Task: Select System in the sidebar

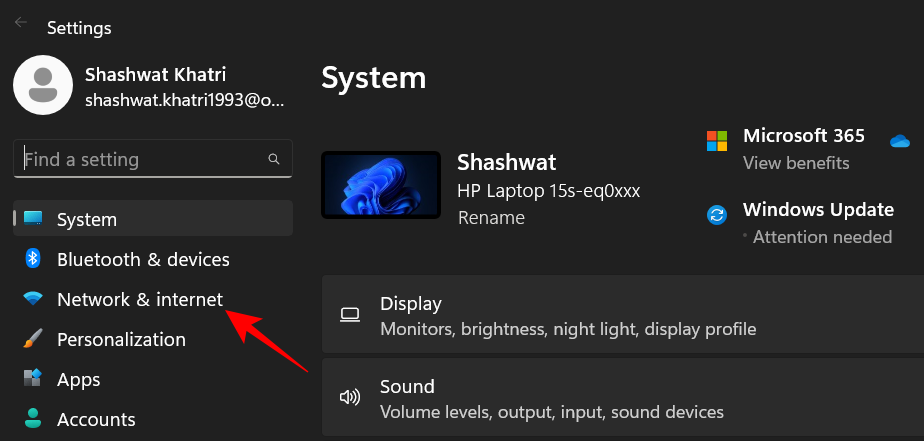Action: tap(87, 219)
